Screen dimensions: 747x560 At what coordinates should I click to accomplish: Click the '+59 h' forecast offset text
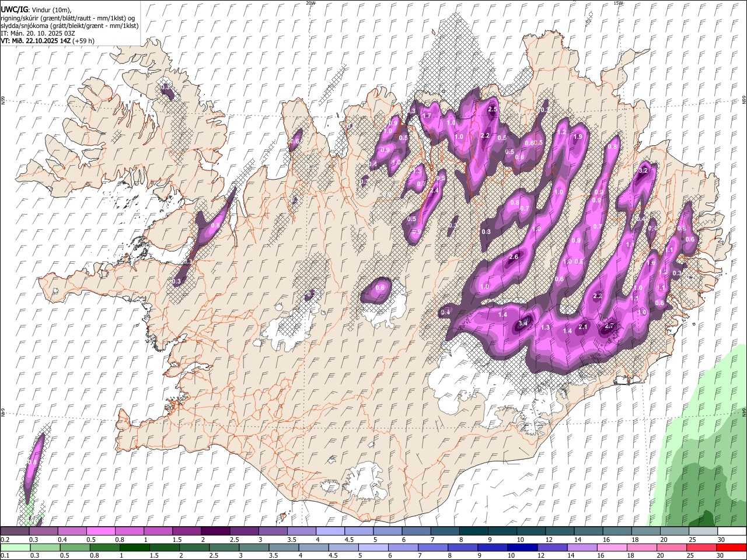(x=84, y=41)
